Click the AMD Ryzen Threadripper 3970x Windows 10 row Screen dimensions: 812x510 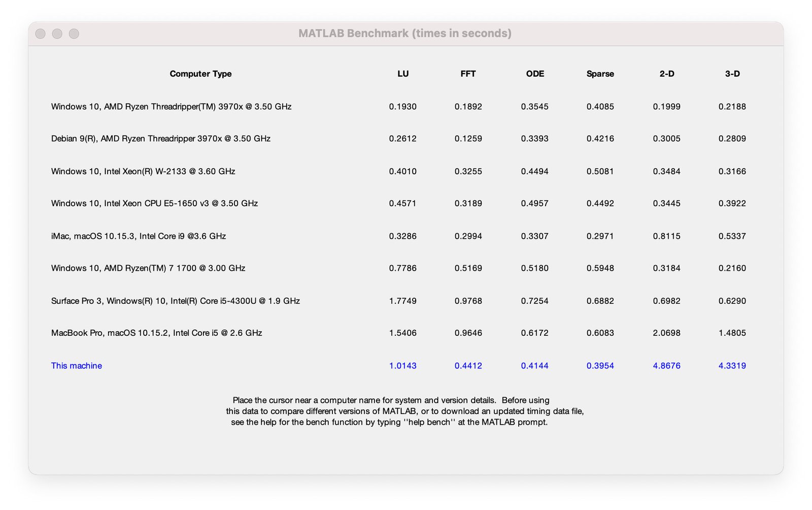tap(171, 107)
